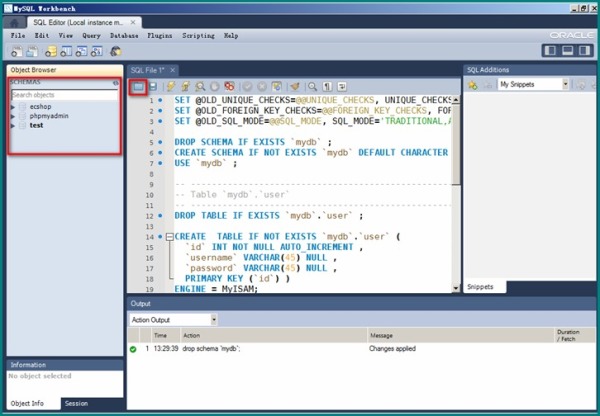Image resolution: width=600 pixels, height=416 pixels.
Task: Click the Create new routine icon
Action: click(96, 51)
